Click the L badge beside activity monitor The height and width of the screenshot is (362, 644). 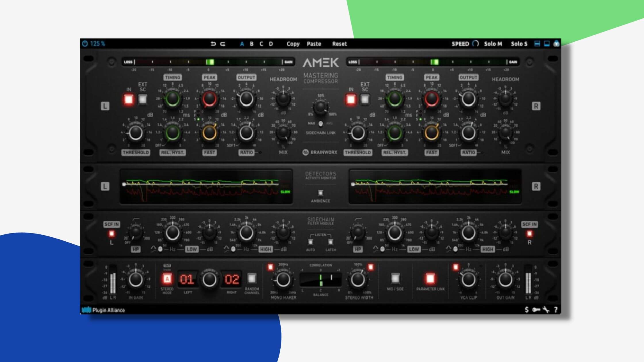point(105,187)
